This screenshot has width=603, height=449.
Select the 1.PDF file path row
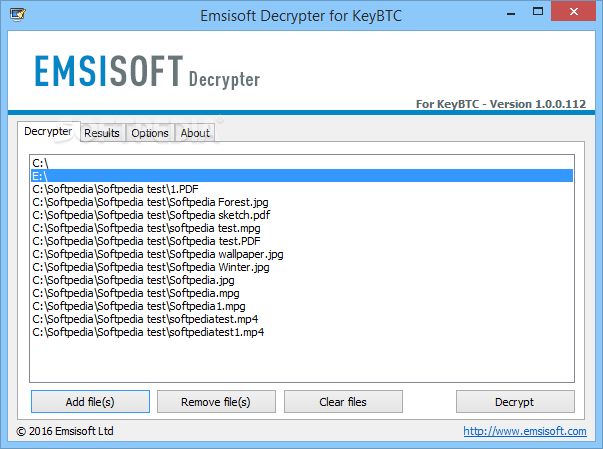(x=302, y=189)
